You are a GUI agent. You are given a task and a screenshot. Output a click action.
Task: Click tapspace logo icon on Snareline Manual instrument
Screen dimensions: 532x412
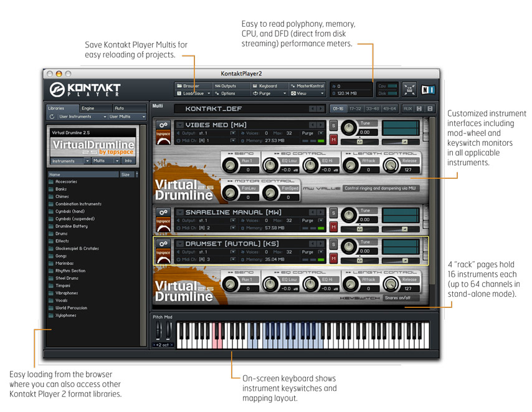tap(164, 224)
